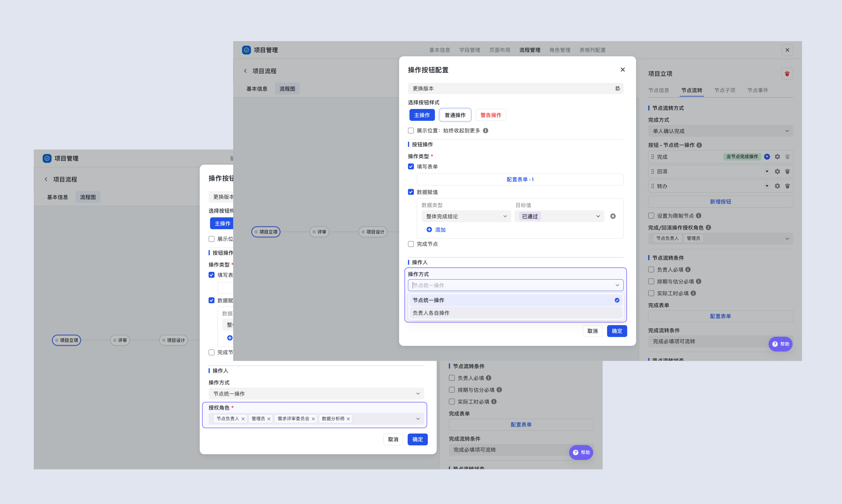Front dialog: pick checked 节点统一操作 in list
This screenshot has height=504, width=842.
[516, 300]
